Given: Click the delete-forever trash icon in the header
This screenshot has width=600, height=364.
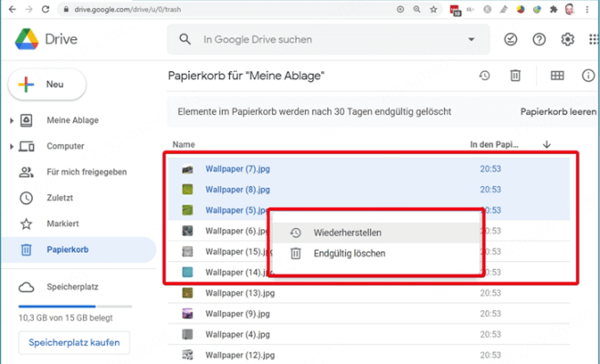Looking at the screenshot, I should [515, 76].
